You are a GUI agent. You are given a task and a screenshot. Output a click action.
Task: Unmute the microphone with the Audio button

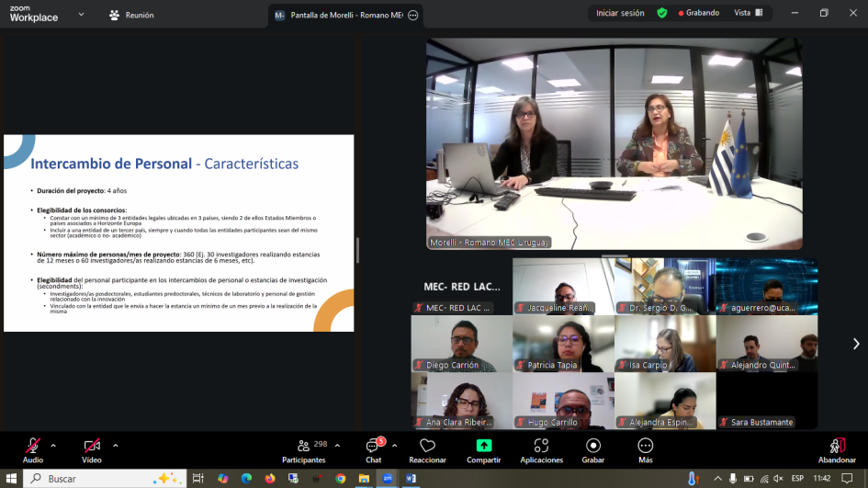tap(33, 449)
